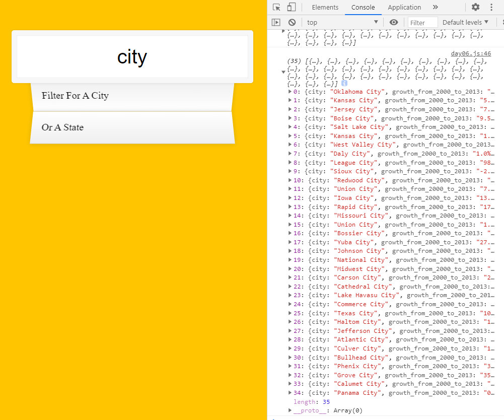The image size is (504, 420).
Task: Expand entry 24 Commerce City
Action: (290, 305)
